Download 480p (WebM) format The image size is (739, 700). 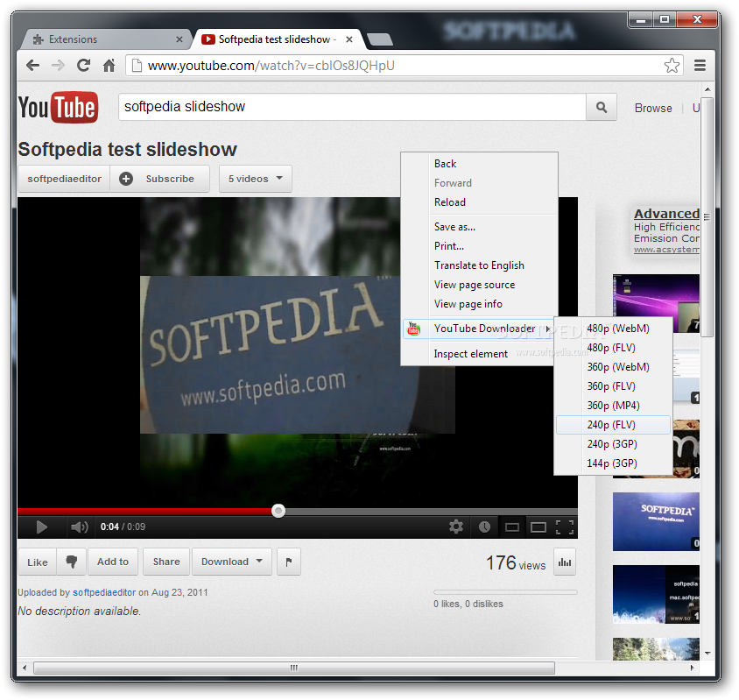tap(613, 329)
